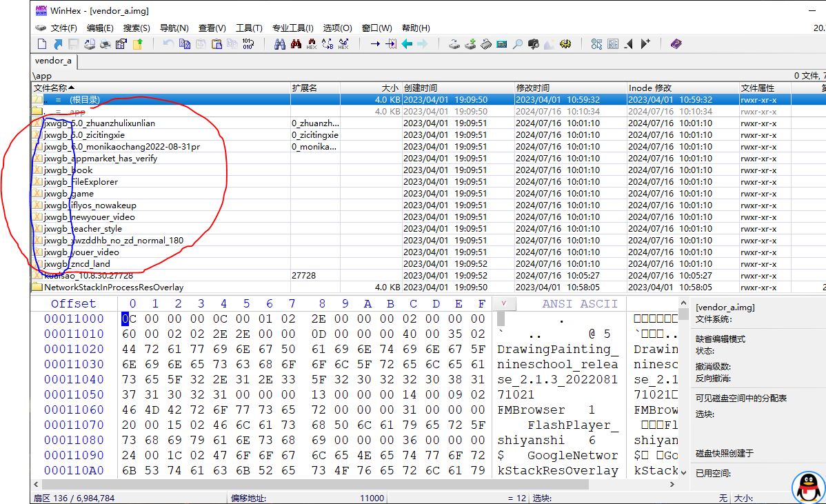Click the blue Back arrow icon
826x504 pixels.
click(407, 44)
